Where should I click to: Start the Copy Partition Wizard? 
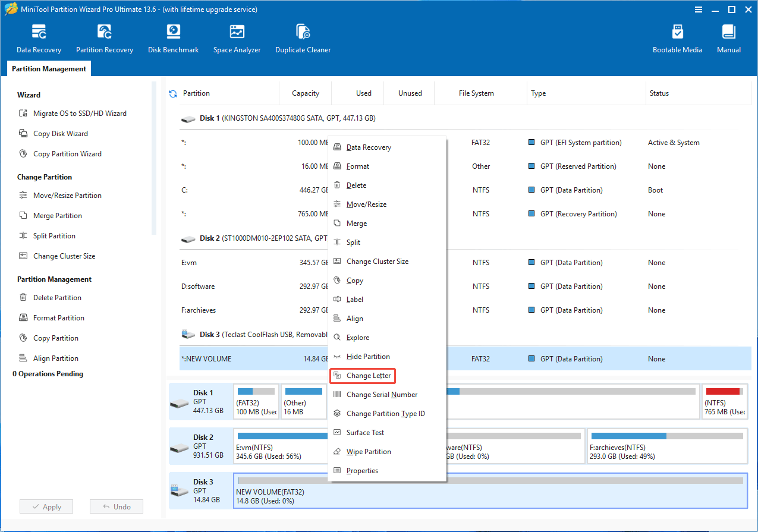(x=60, y=154)
